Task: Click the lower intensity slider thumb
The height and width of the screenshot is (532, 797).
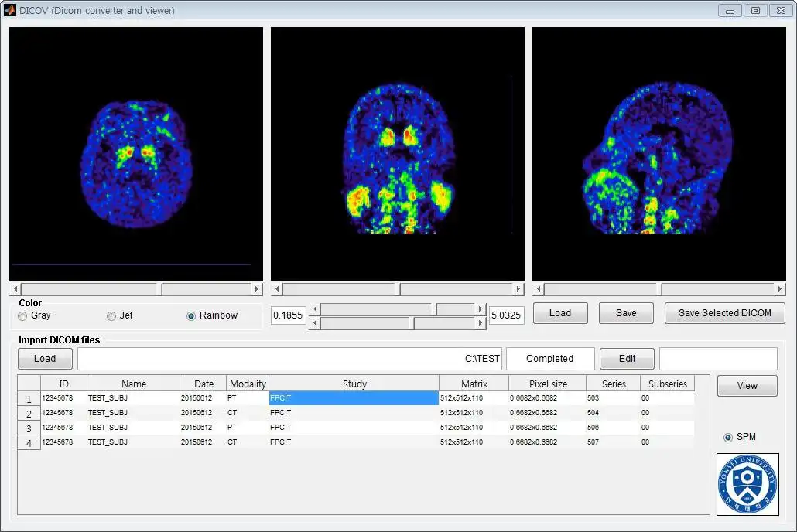Action: [x=412, y=322]
